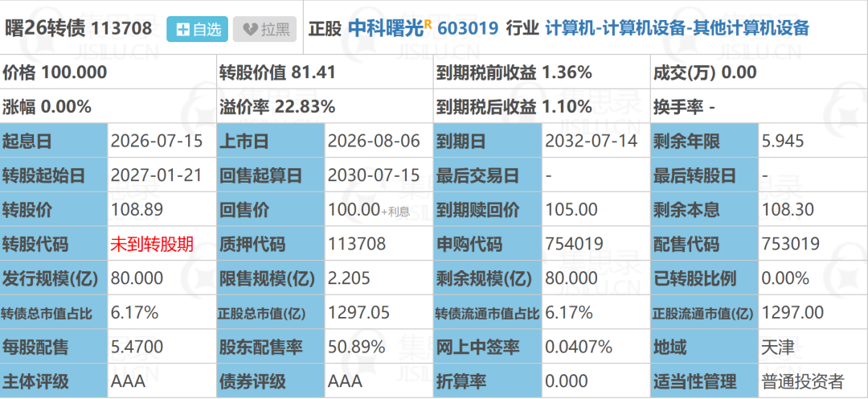Click the plus icon in 自选 button

182,30
